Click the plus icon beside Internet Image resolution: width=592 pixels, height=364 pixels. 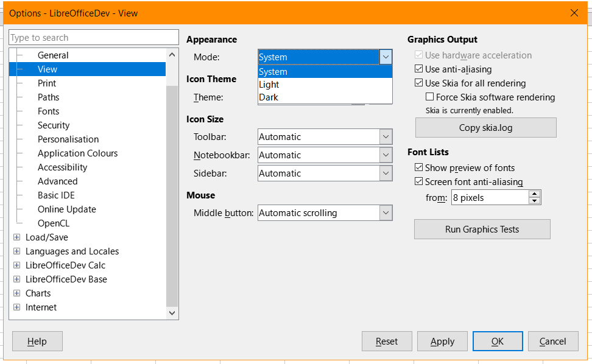[x=16, y=307]
